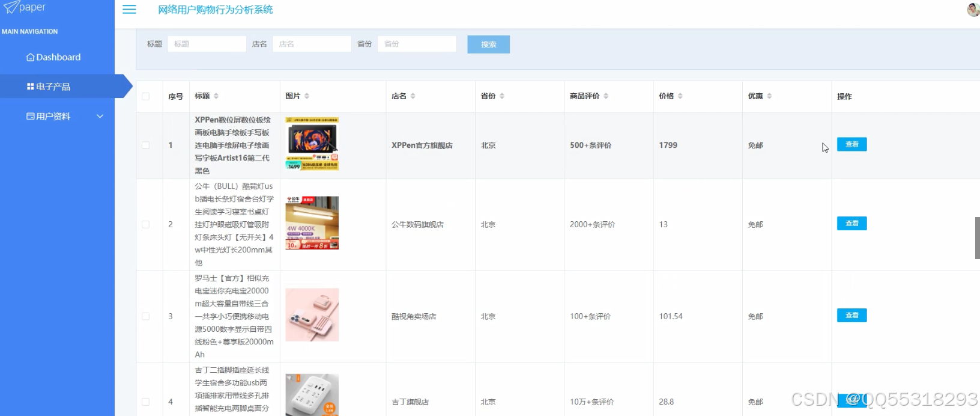Focus the 省份 search input field
The height and width of the screenshot is (416, 980).
coord(417,44)
